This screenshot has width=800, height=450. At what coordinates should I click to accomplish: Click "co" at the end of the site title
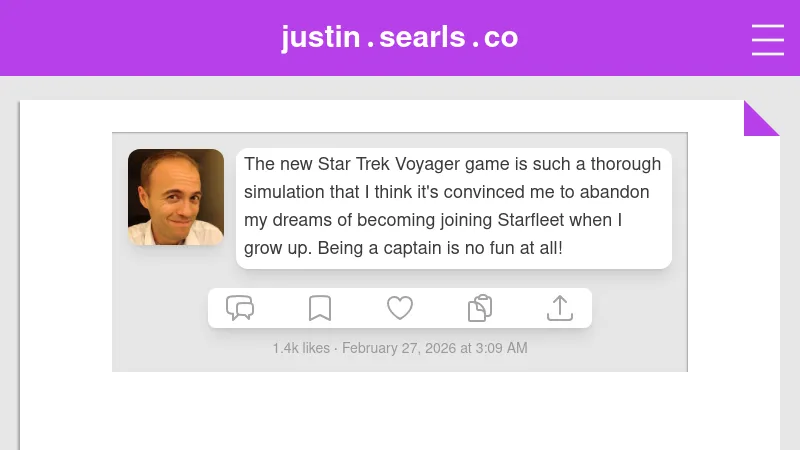[500, 38]
